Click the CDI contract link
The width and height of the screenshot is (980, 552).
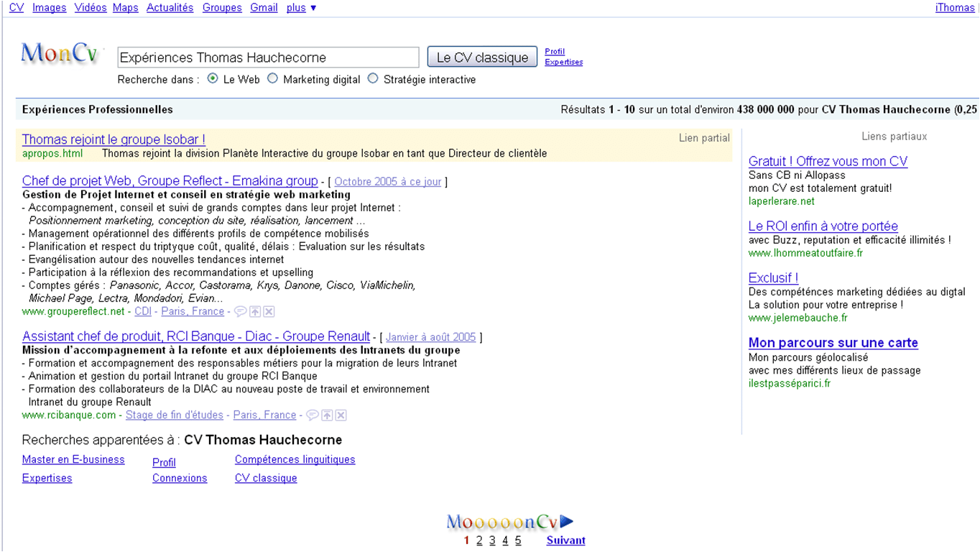tap(143, 311)
